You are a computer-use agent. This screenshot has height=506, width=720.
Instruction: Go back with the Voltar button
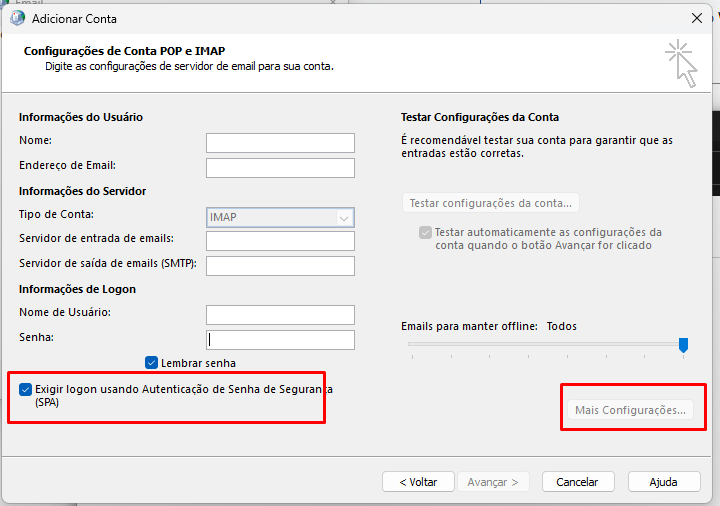pyautogui.click(x=418, y=482)
